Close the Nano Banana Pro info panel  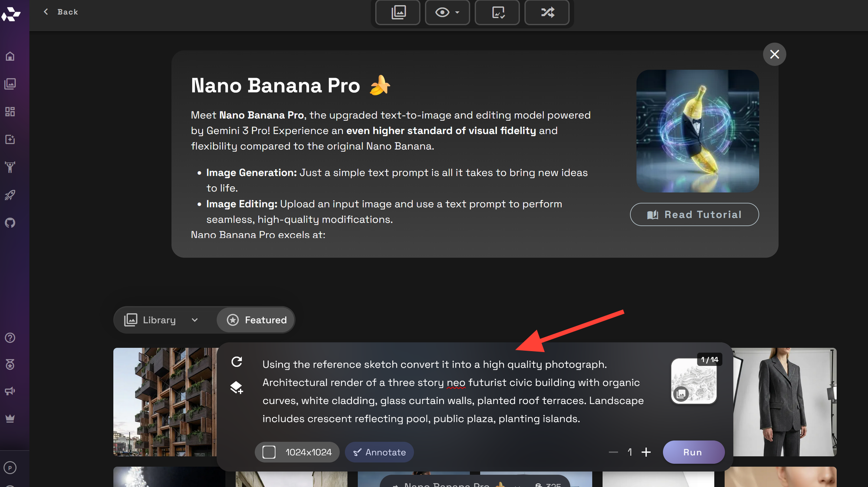point(774,54)
